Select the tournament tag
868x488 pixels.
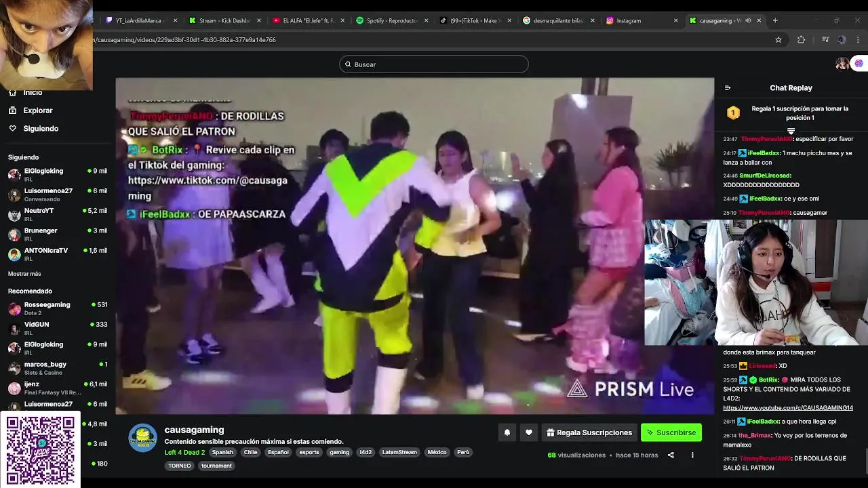(216, 466)
